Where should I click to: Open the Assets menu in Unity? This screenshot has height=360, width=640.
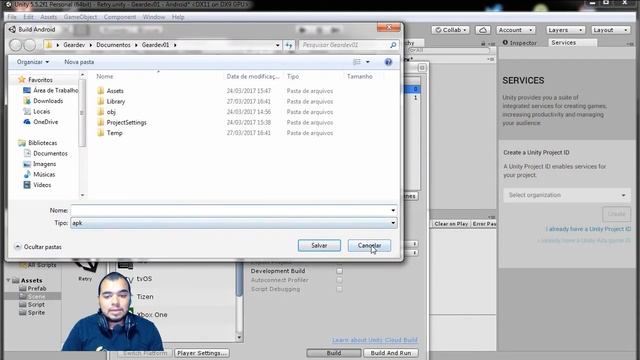coord(49,17)
